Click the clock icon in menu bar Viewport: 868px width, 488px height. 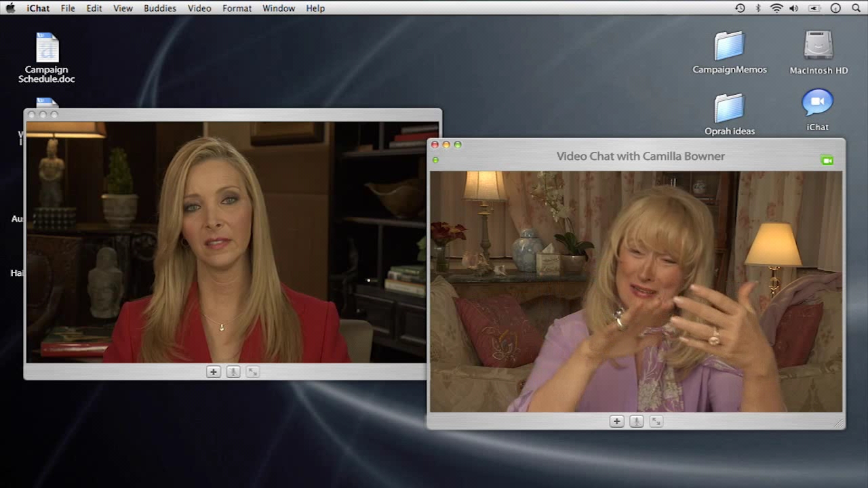point(835,8)
